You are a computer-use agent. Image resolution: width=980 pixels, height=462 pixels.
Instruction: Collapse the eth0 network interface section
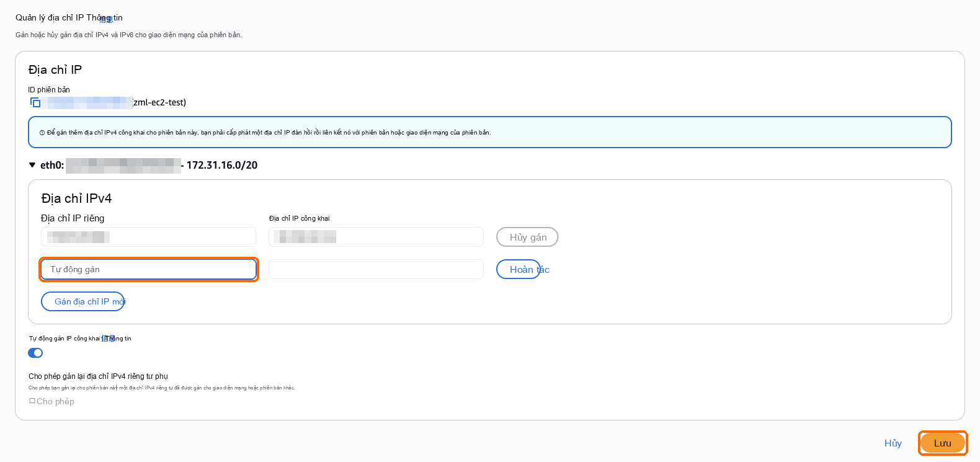(32, 165)
